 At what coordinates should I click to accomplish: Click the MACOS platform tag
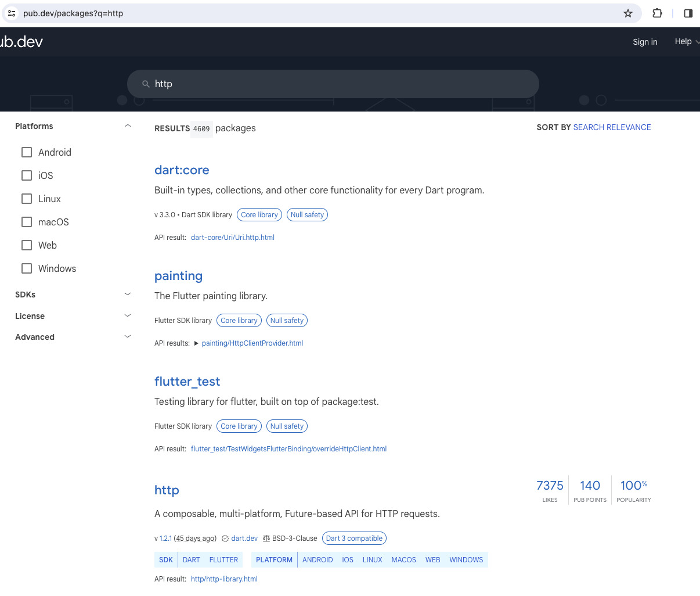point(403,560)
